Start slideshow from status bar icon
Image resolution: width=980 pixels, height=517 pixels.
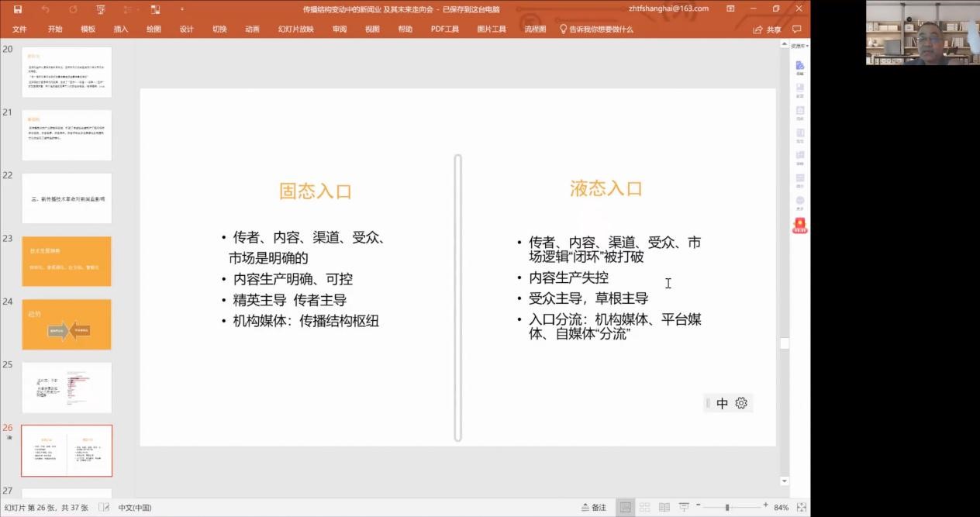tap(685, 508)
